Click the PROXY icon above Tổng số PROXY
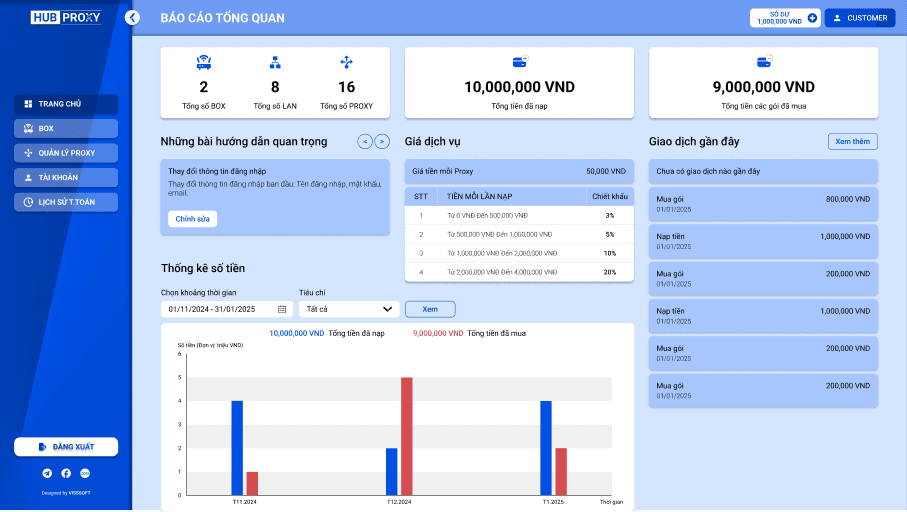The width and height of the screenshot is (907, 512). pyautogui.click(x=346, y=62)
